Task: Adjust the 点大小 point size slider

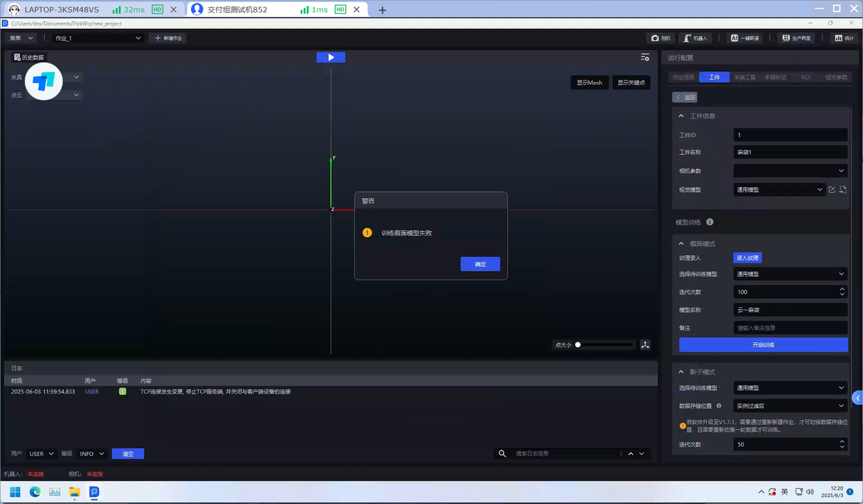Action: (x=578, y=345)
